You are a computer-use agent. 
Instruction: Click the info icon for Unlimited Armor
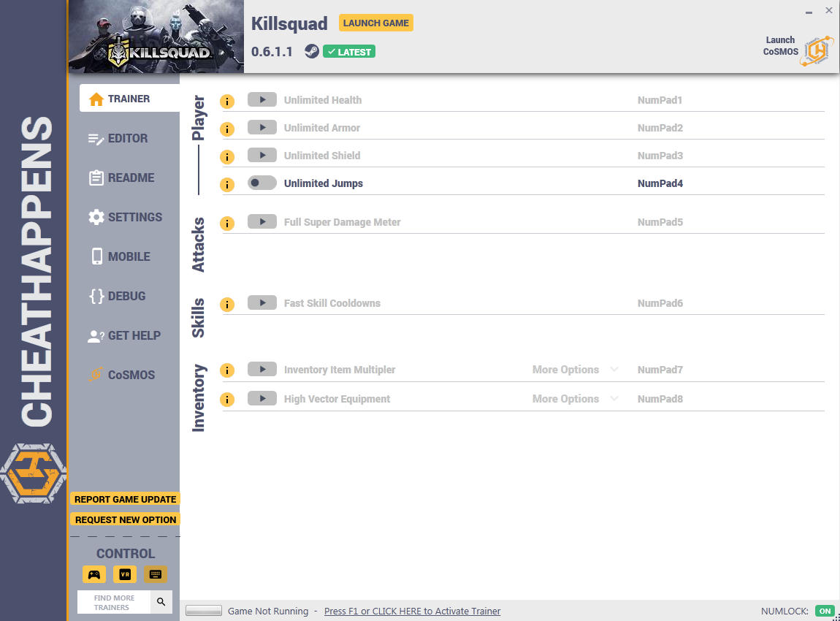[227, 129]
